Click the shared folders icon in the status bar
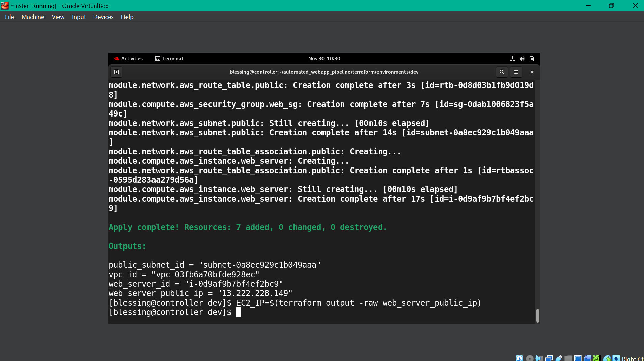This screenshot has width=644, height=361. 568,358
